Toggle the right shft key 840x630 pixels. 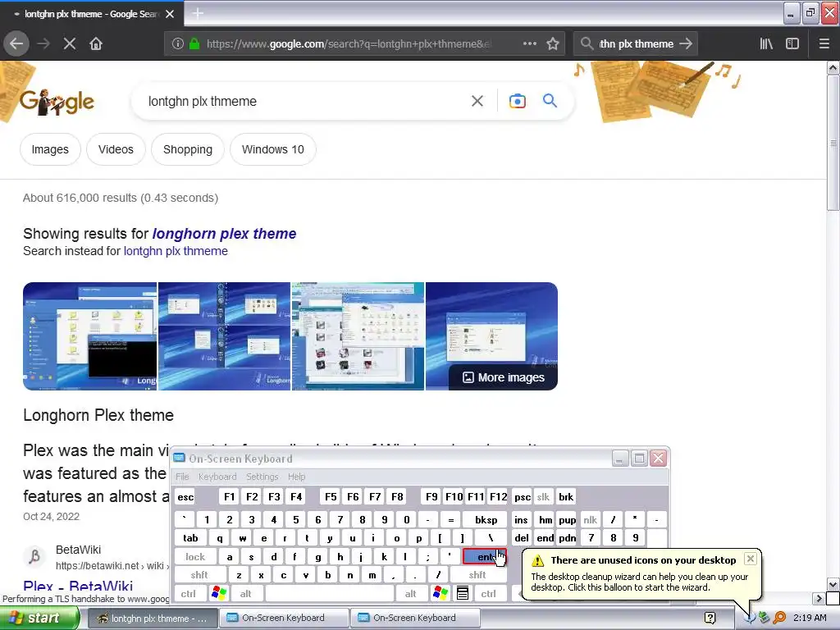coord(477,575)
